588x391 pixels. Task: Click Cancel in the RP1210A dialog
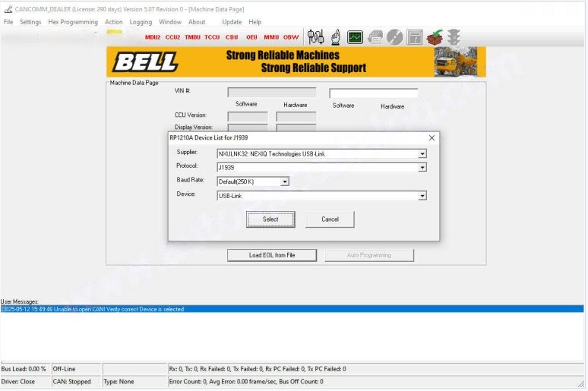click(330, 219)
